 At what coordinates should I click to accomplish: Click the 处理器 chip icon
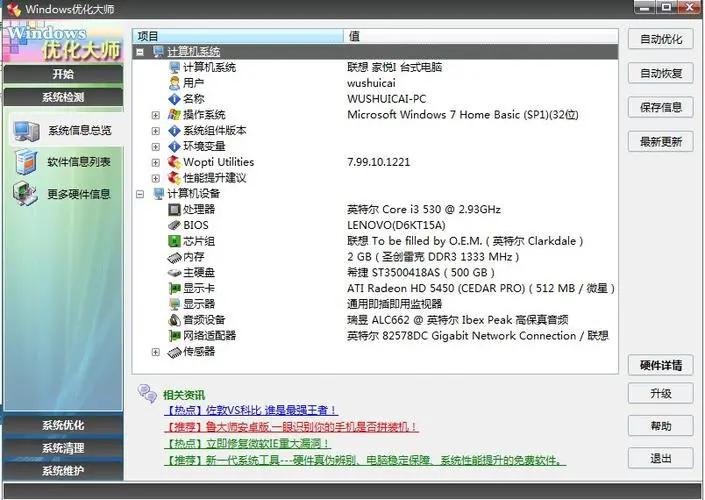pos(174,210)
